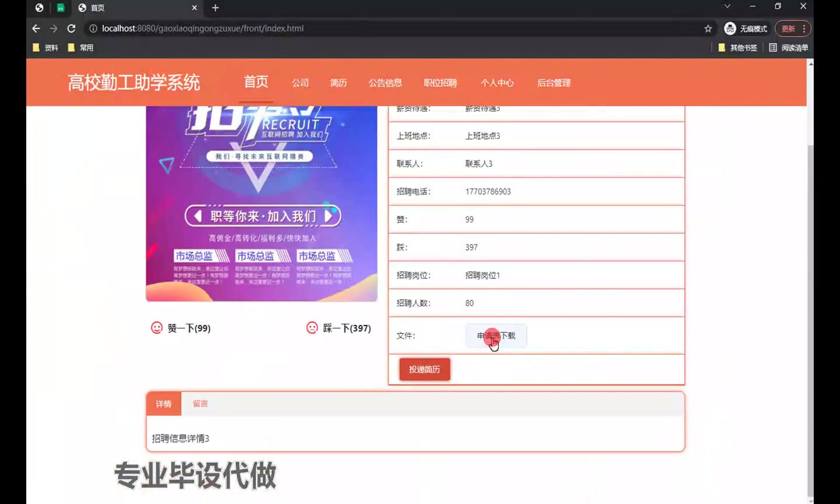The width and height of the screenshot is (840, 504).
Task: Open the new tab plus button
Action: click(215, 8)
